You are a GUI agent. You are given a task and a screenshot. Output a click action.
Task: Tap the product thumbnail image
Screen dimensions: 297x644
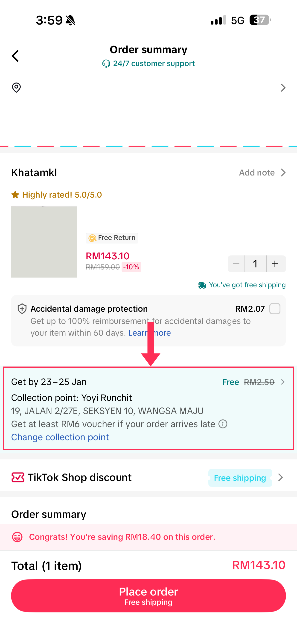tap(44, 241)
